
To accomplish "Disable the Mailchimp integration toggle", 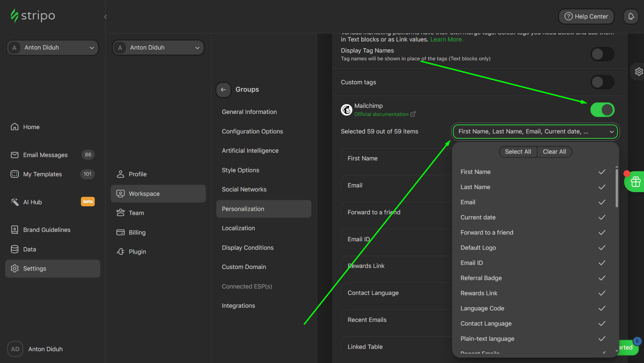I will coord(602,110).
